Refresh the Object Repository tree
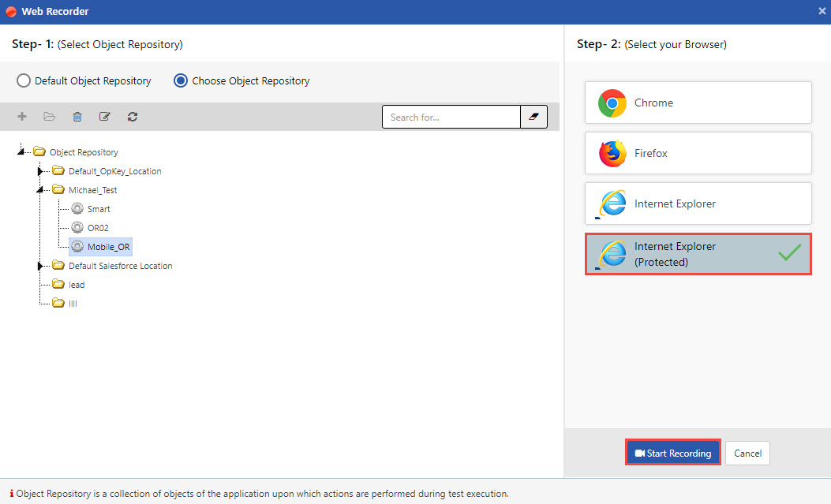 pyautogui.click(x=133, y=117)
